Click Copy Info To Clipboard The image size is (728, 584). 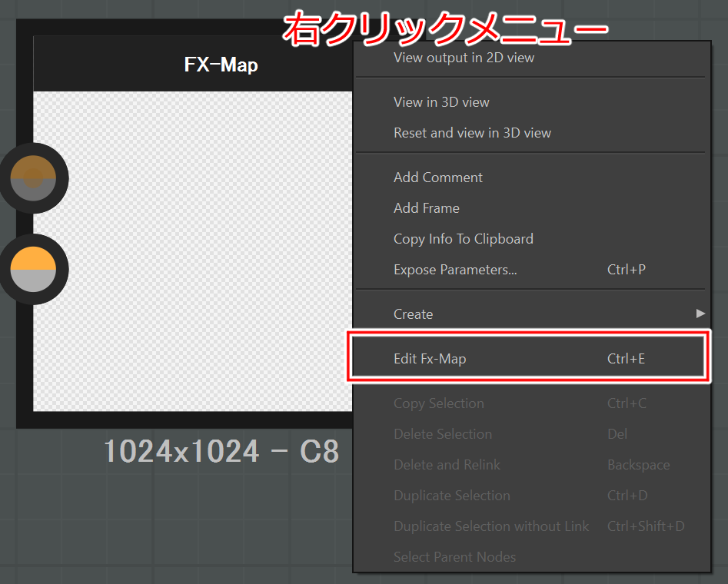coord(530,239)
